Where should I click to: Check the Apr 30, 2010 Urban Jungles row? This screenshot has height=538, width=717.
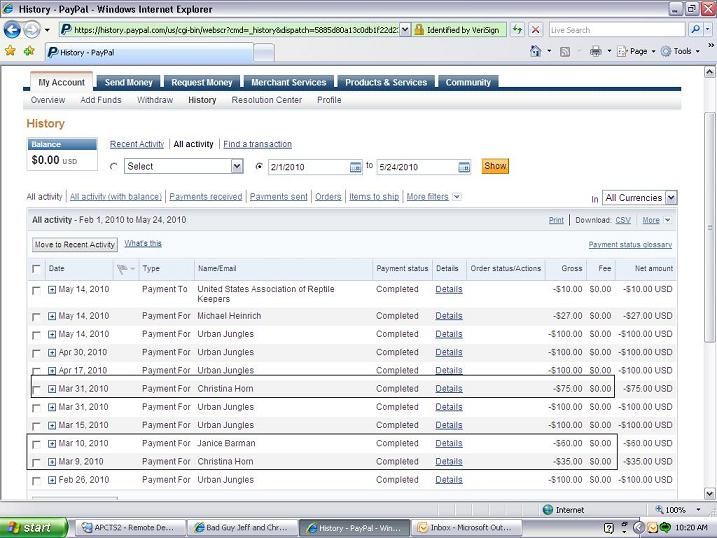click(36, 353)
